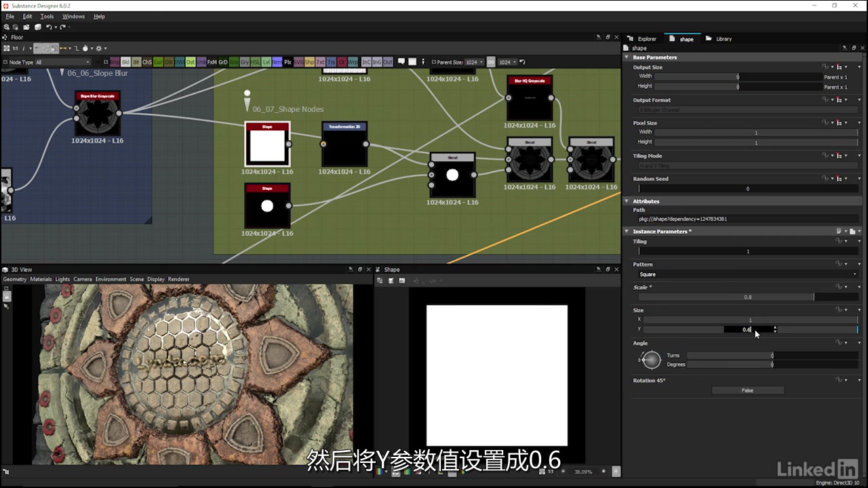Add a Curve node from the toolbar

pos(158,62)
